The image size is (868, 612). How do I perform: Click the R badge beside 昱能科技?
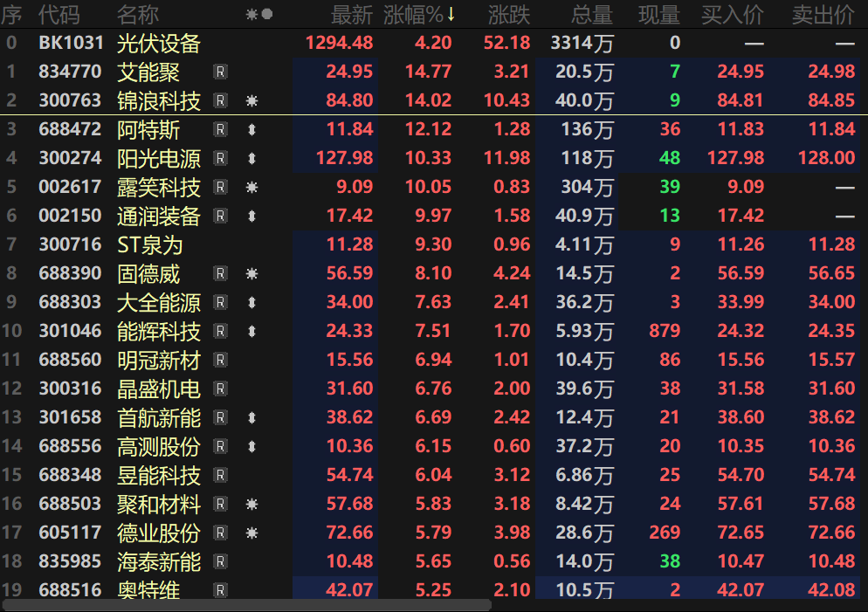[220, 475]
